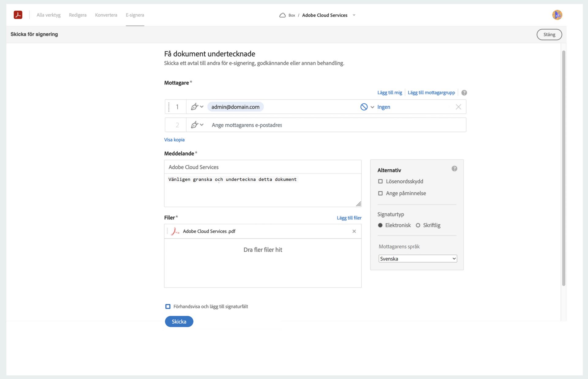The height and width of the screenshot is (379, 588).
Task: Remove the Adobe Cloud Services .pdf file
Action: (354, 231)
